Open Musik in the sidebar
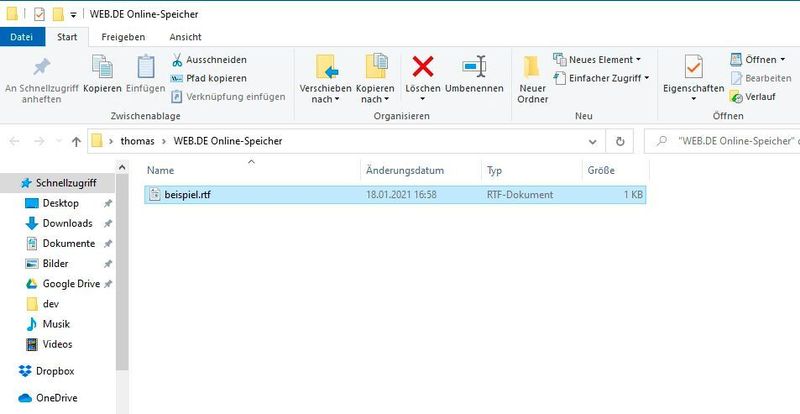Image resolution: width=800 pixels, height=414 pixels. tap(56, 324)
